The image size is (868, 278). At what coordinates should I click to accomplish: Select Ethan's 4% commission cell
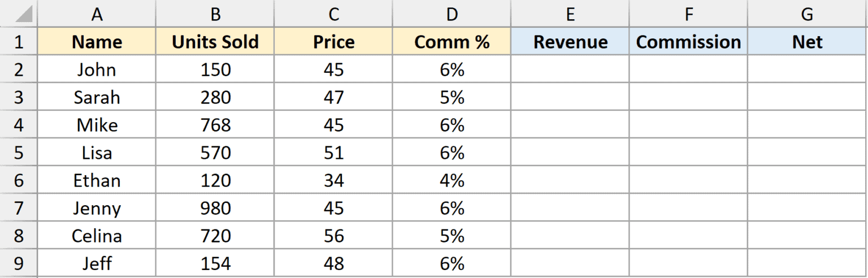click(452, 180)
